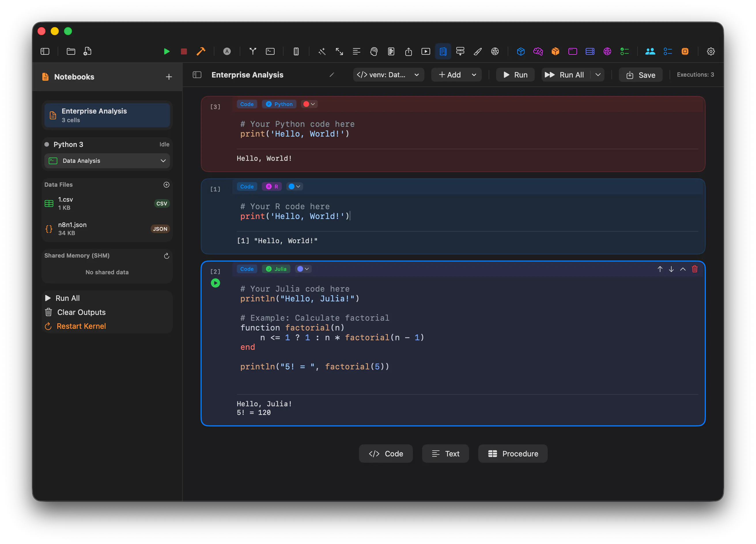Click Restart Kernel in the sidebar
Image resolution: width=756 pixels, height=544 pixels.
tap(75, 327)
